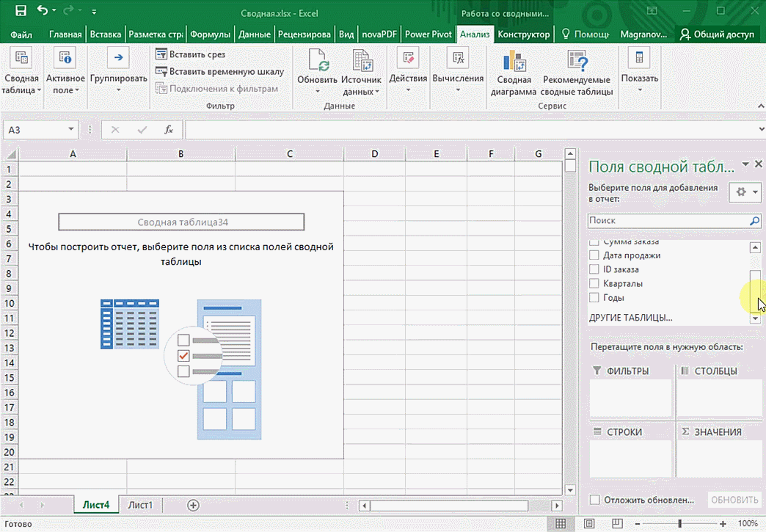
Task: Click the insert function fx icon
Action: coord(169,130)
